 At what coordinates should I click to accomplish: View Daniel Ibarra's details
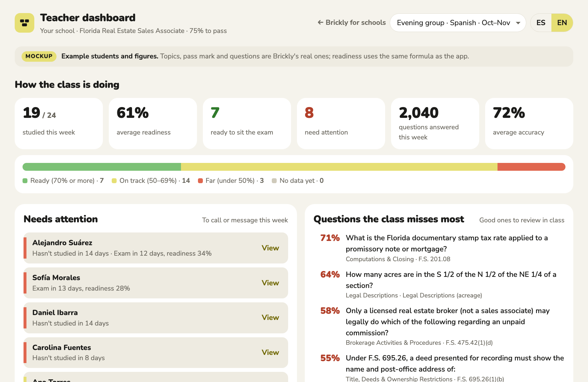270,318
